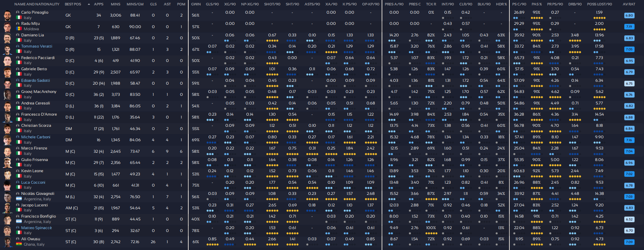Sort by the POSS LOST/90 column header
Image resolution: width=644 pixels, height=250 pixels.
pyautogui.click(x=599, y=4)
